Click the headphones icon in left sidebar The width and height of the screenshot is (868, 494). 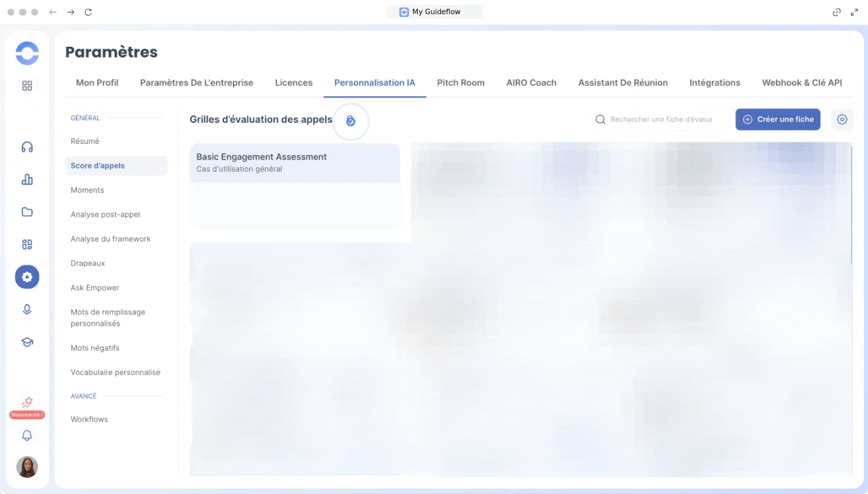[x=27, y=147]
